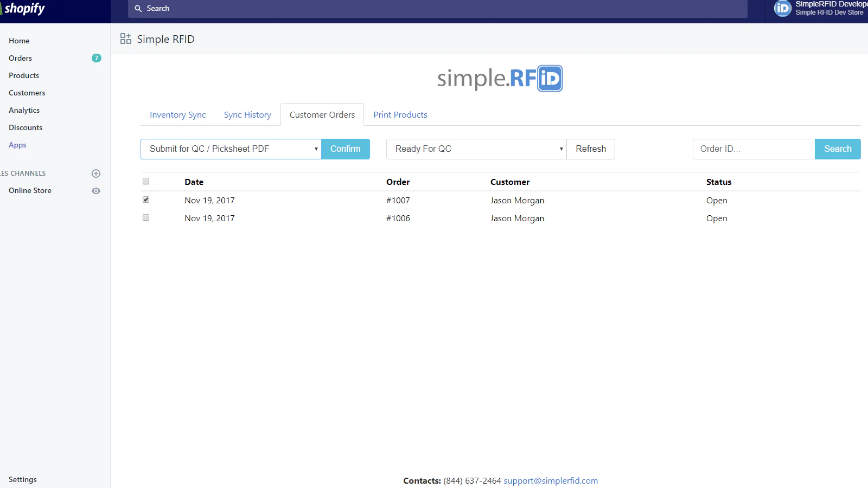Viewport: 868px width, 488px height.
Task: Switch to the Inventory Sync tab
Action: (x=178, y=115)
